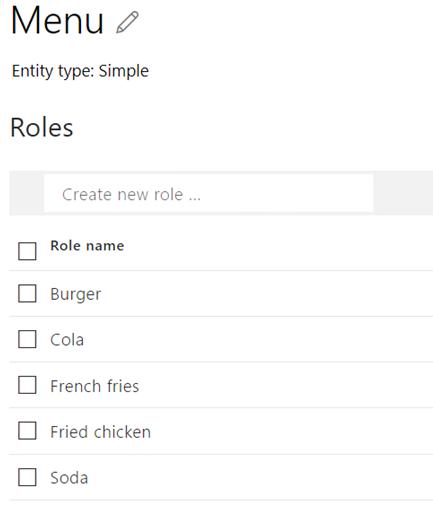Click gray bar right of role box
This screenshot has width=433, height=513.
[403, 193]
